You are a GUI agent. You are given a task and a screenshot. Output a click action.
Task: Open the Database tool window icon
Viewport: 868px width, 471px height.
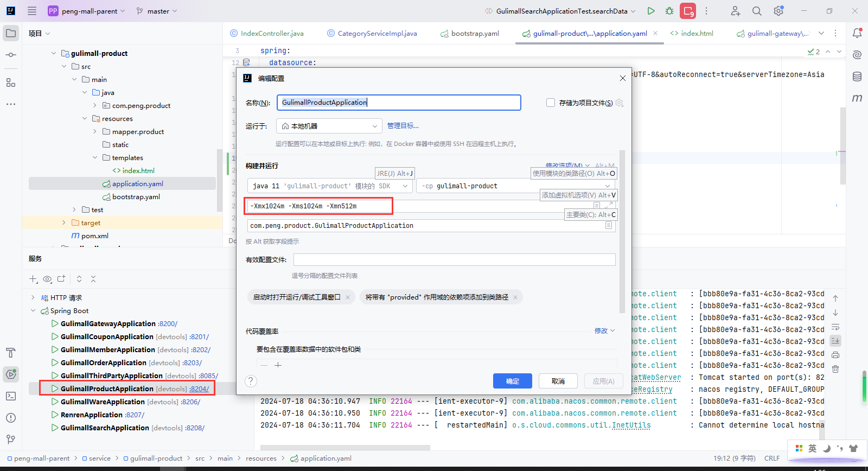coord(857,77)
